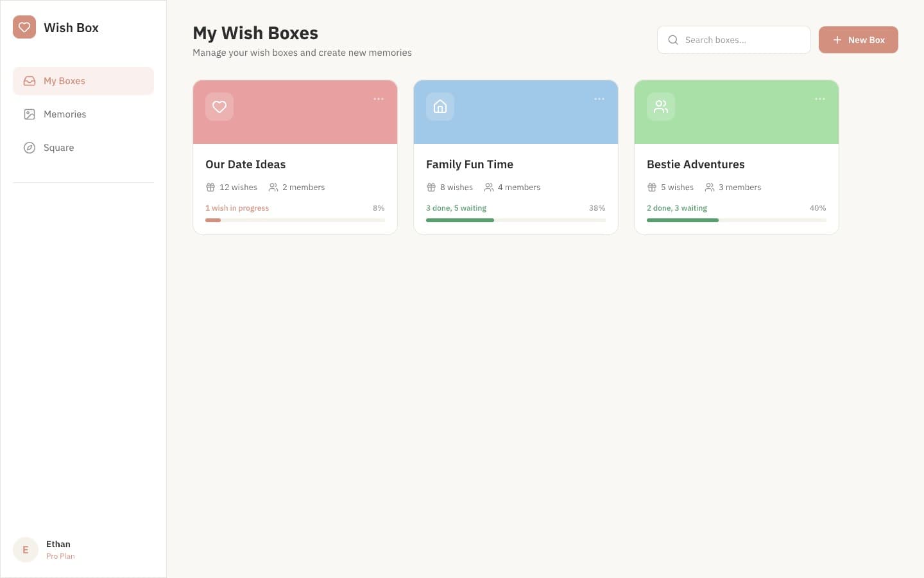Screen dimensions: 924x578
Task: Select the My Boxes inbox icon
Action: pos(30,81)
